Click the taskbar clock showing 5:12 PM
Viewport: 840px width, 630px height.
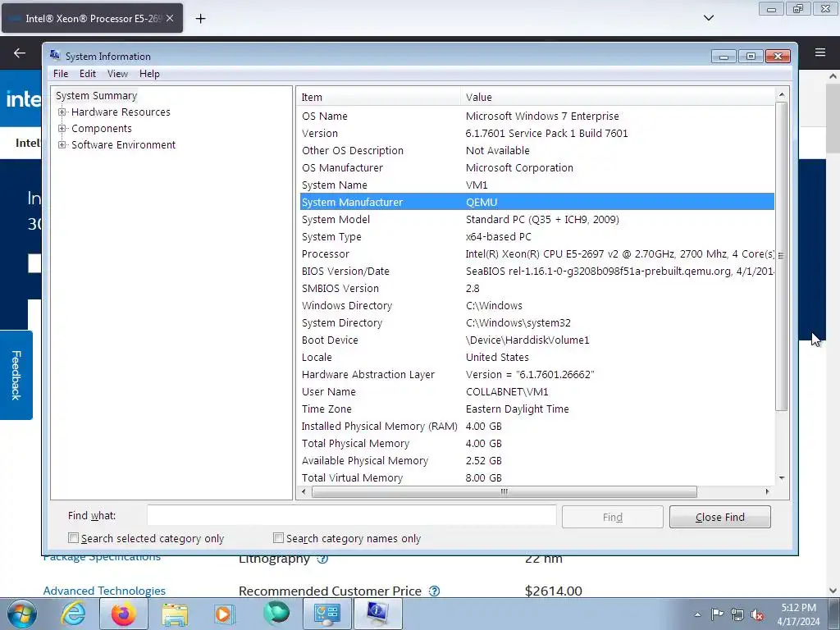(798, 614)
